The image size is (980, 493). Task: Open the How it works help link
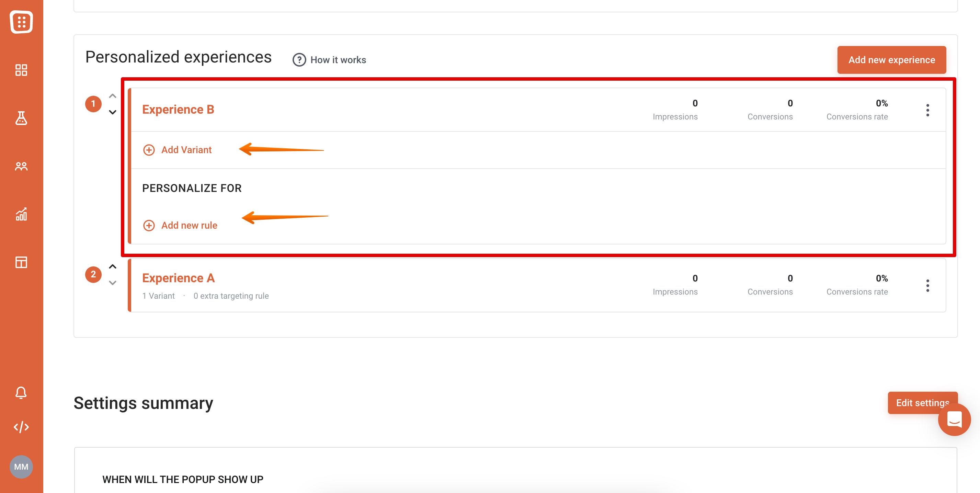click(x=329, y=60)
